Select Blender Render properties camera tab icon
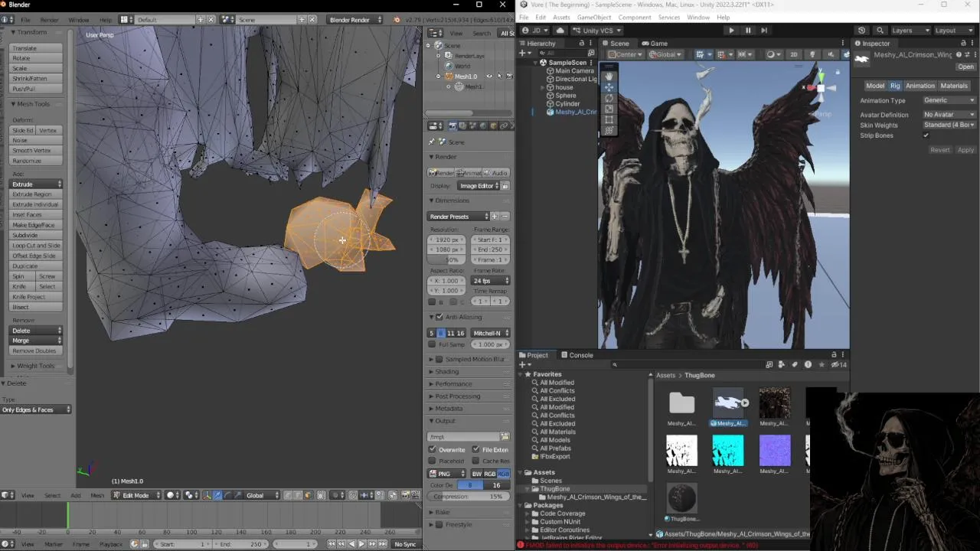The image size is (980, 551). [x=452, y=126]
